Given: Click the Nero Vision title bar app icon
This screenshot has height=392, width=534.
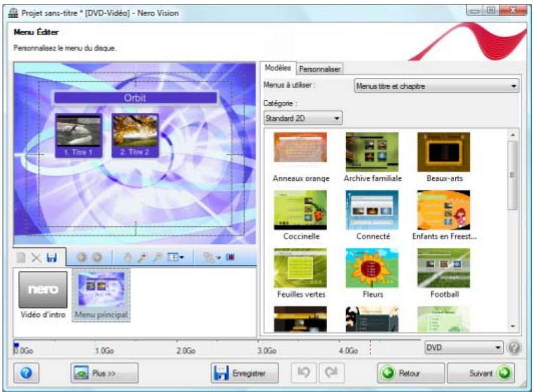Looking at the screenshot, I should [13, 12].
